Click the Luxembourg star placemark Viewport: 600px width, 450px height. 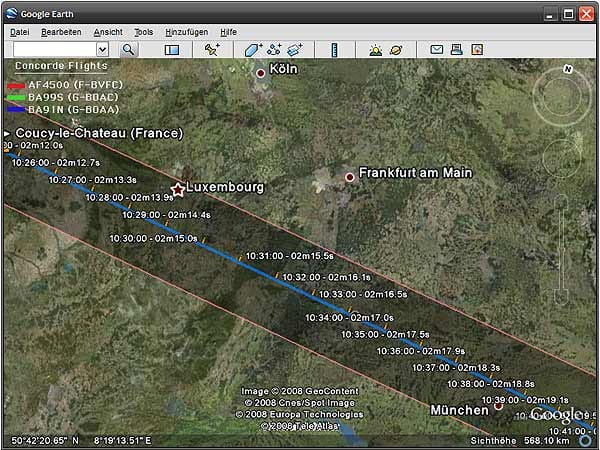point(178,189)
